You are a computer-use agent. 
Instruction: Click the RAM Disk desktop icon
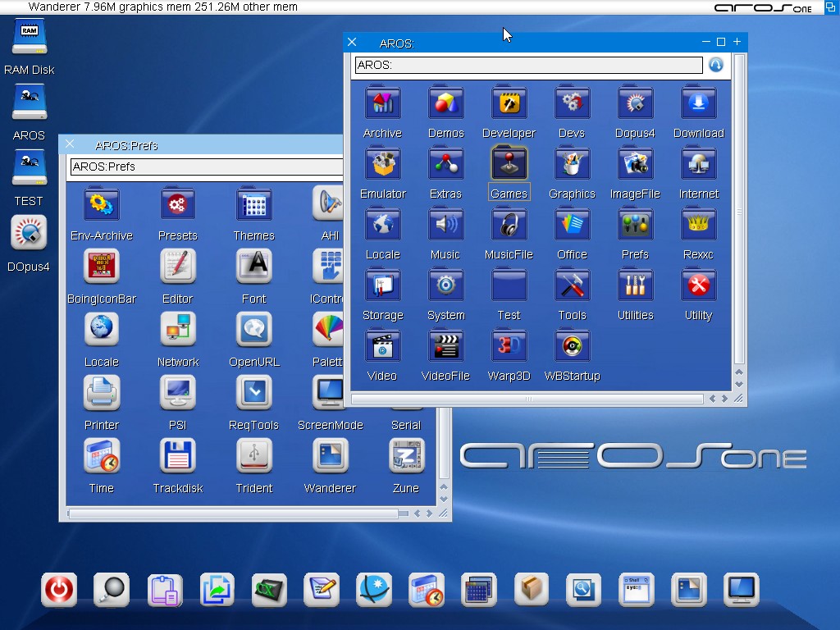29,38
